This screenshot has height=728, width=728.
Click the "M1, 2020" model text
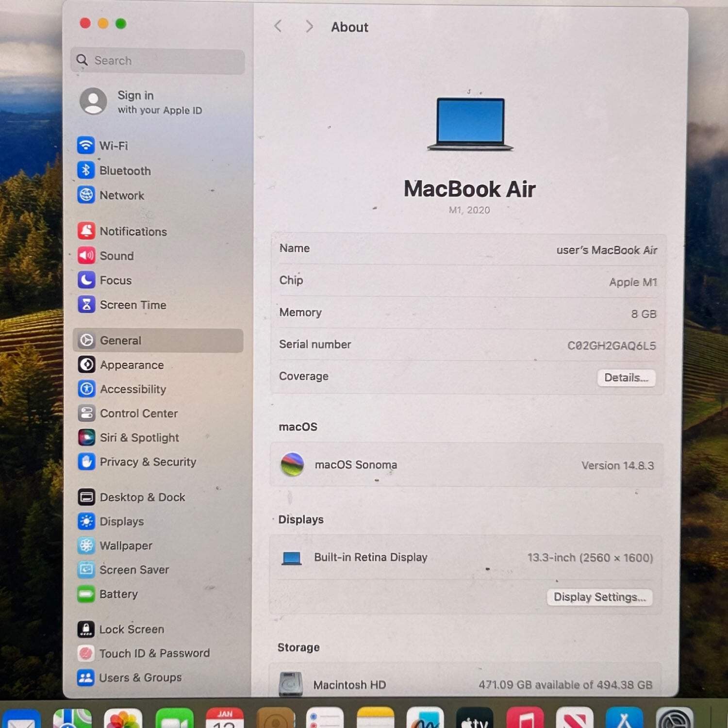[469, 210]
